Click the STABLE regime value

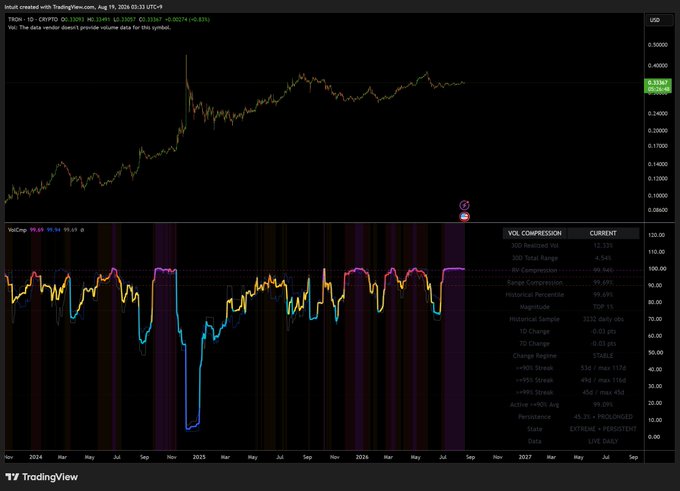pyautogui.click(x=603, y=356)
